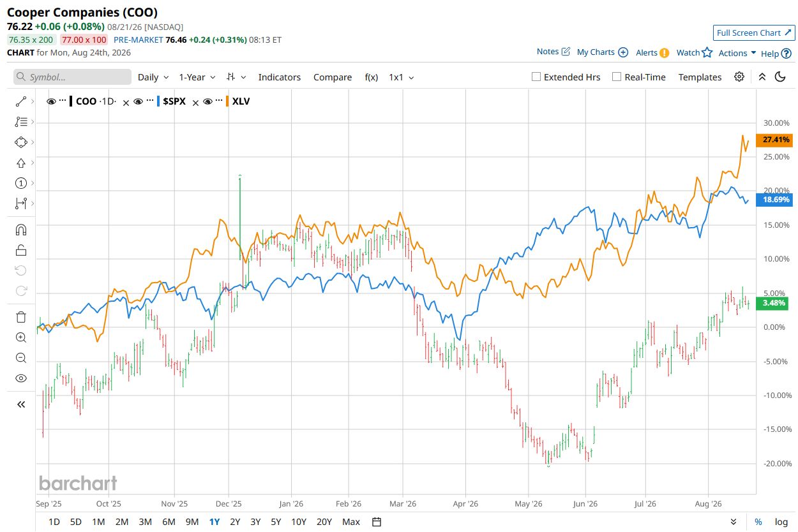The width and height of the screenshot is (798, 532).
Task: Delete drawings using the trash icon
Action: pyautogui.click(x=20, y=317)
